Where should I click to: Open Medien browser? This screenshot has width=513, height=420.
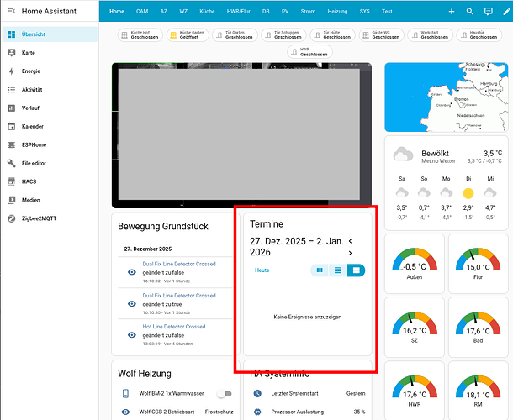point(50,200)
